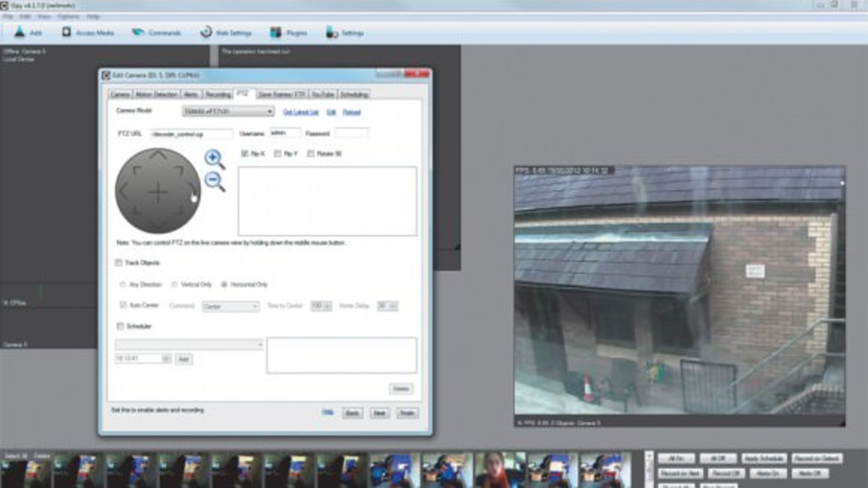
Task: Enable the Track Objects checkbox
Action: pyautogui.click(x=118, y=263)
